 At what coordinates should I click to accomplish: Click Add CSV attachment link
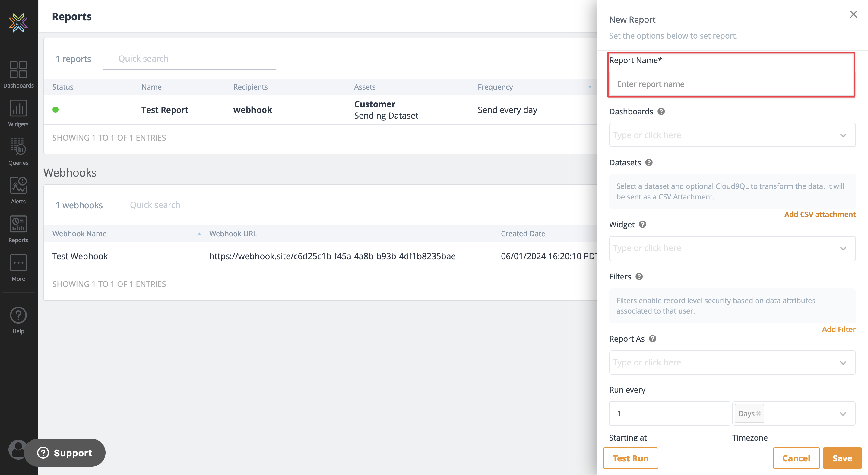click(820, 214)
